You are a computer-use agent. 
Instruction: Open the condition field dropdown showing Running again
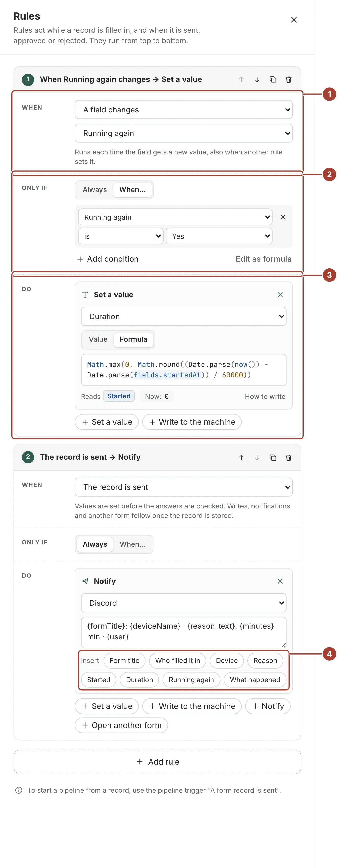click(175, 217)
